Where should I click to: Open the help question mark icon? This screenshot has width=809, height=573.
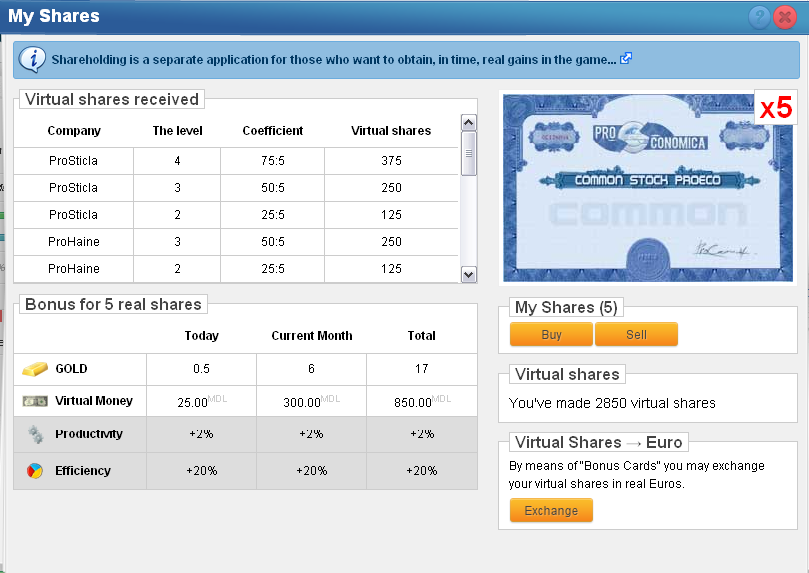[759, 18]
